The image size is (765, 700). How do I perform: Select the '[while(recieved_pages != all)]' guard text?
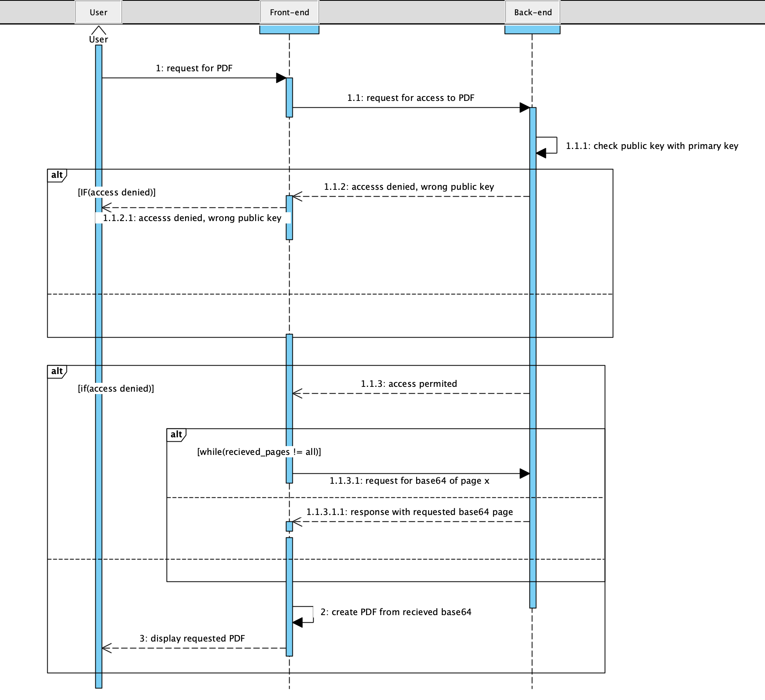pyautogui.click(x=259, y=452)
